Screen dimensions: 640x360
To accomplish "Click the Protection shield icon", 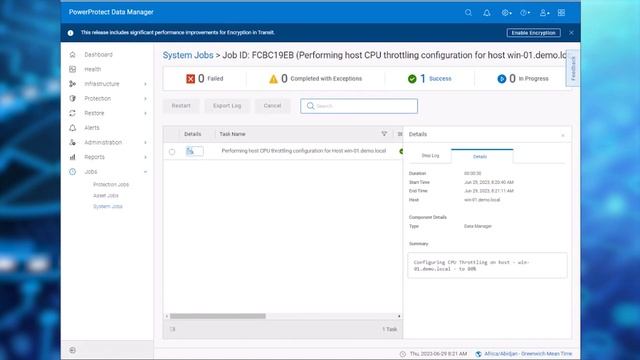I will (73, 98).
